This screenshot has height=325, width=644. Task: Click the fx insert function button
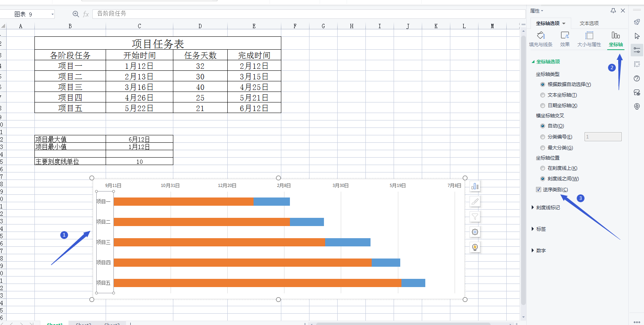(86, 14)
